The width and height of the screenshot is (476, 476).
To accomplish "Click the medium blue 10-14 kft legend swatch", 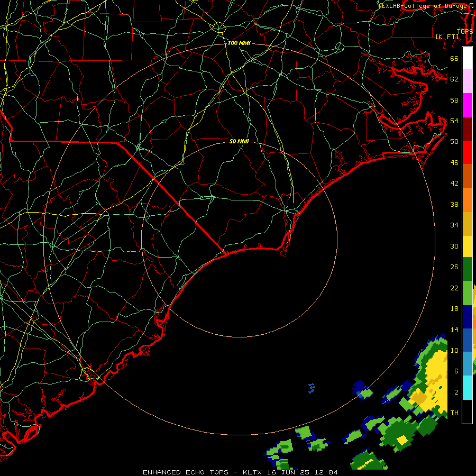I will pyautogui.click(x=467, y=340).
